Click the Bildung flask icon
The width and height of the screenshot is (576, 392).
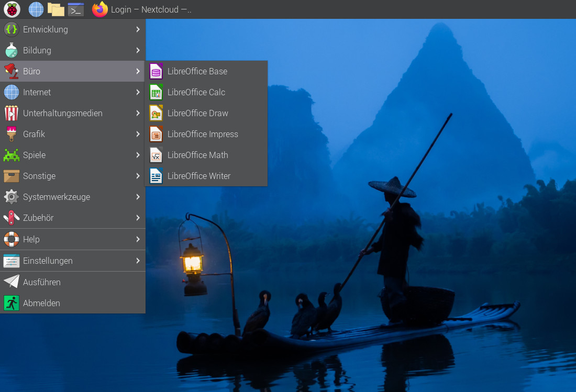pyautogui.click(x=12, y=50)
